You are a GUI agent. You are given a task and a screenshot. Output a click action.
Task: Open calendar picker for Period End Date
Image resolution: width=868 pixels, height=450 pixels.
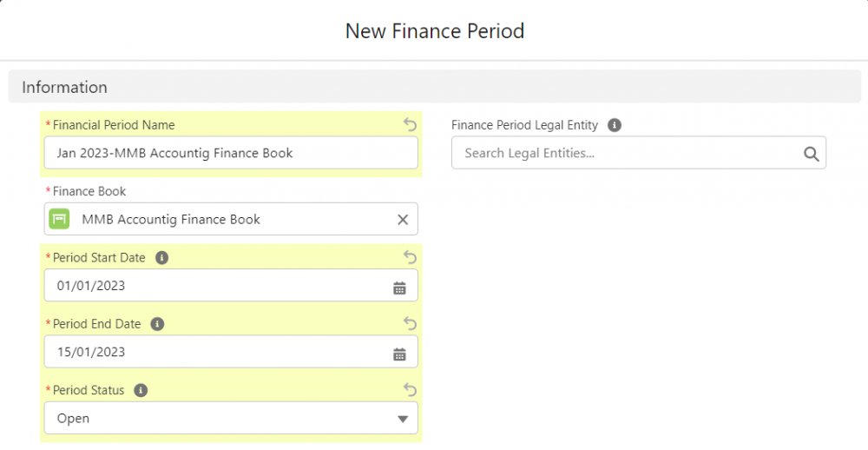pos(399,354)
